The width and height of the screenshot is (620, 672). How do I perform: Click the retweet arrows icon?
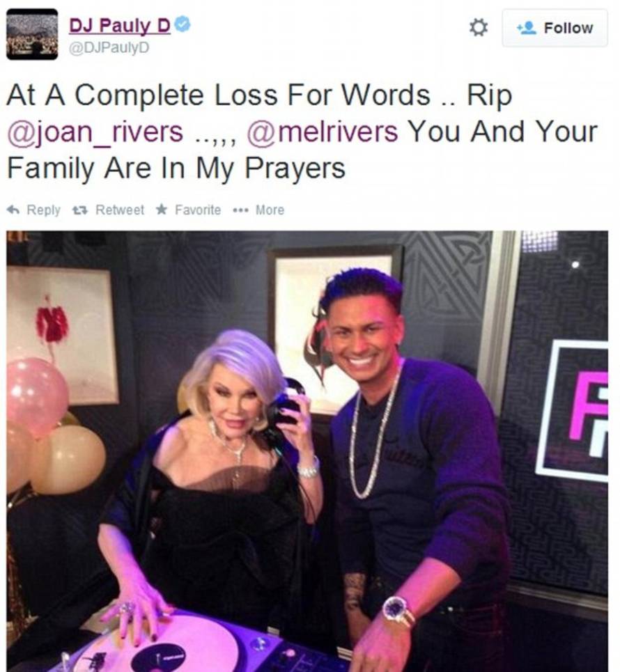point(80,210)
